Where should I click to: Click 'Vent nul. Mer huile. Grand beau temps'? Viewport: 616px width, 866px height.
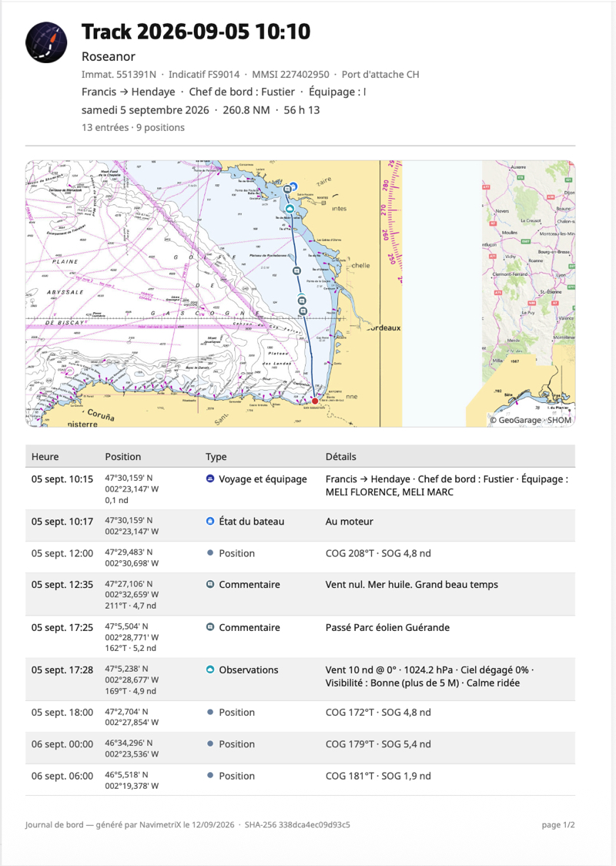pos(412,584)
